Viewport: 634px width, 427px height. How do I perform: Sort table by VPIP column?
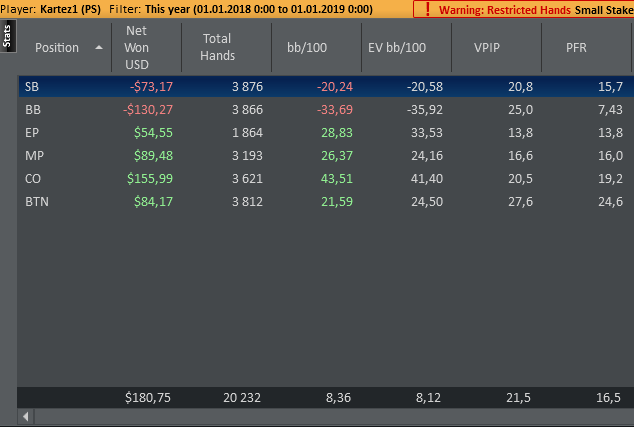pyautogui.click(x=490, y=47)
